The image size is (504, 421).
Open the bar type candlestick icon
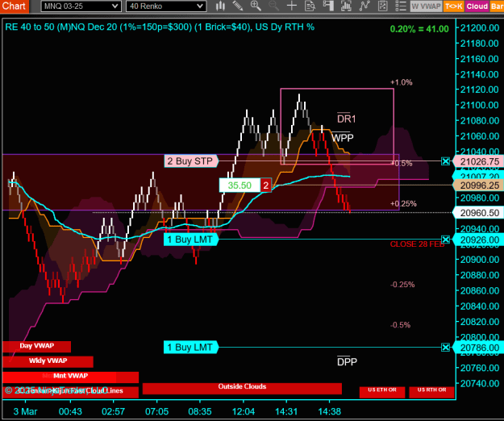pos(220,6)
